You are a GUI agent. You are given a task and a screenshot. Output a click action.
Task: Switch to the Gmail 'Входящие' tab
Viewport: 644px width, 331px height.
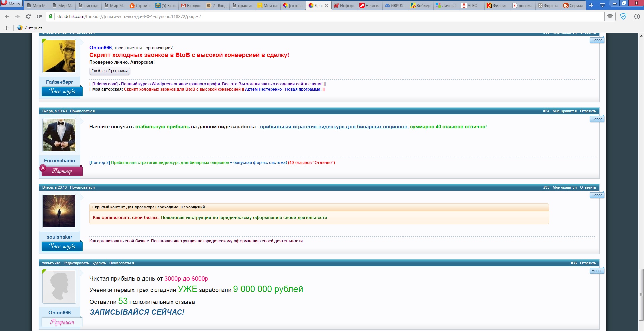coord(191,5)
